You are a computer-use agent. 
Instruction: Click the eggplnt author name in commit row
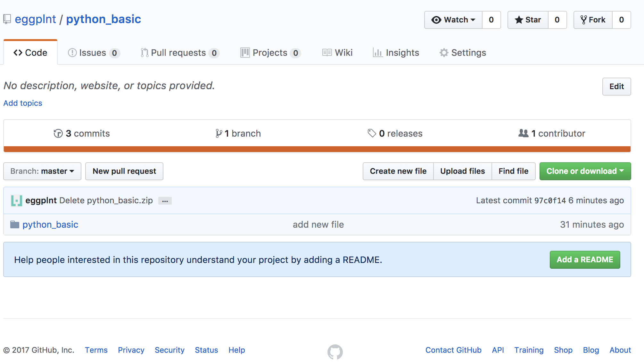(41, 200)
